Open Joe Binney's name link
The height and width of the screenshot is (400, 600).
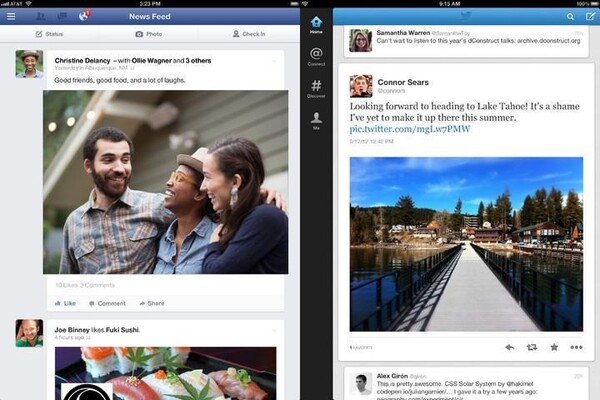pyautogui.click(x=72, y=330)
